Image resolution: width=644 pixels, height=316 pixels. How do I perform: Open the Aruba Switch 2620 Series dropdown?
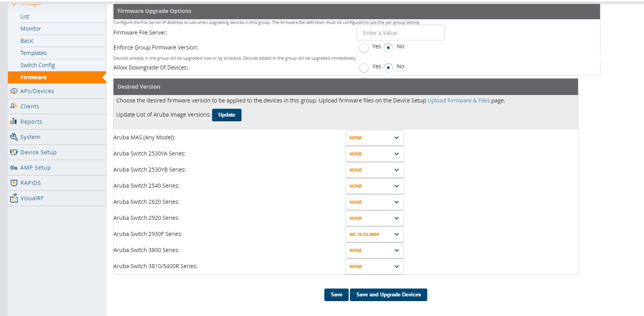375,202
